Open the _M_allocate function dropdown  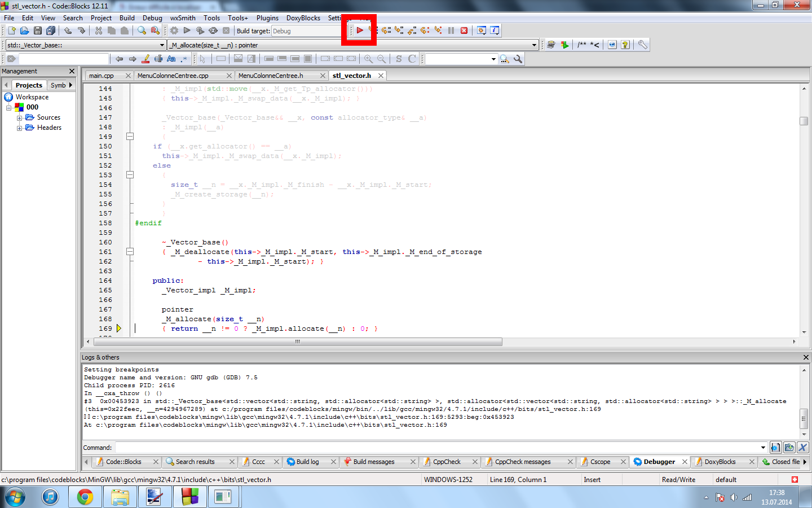click(x=534, y=45)
